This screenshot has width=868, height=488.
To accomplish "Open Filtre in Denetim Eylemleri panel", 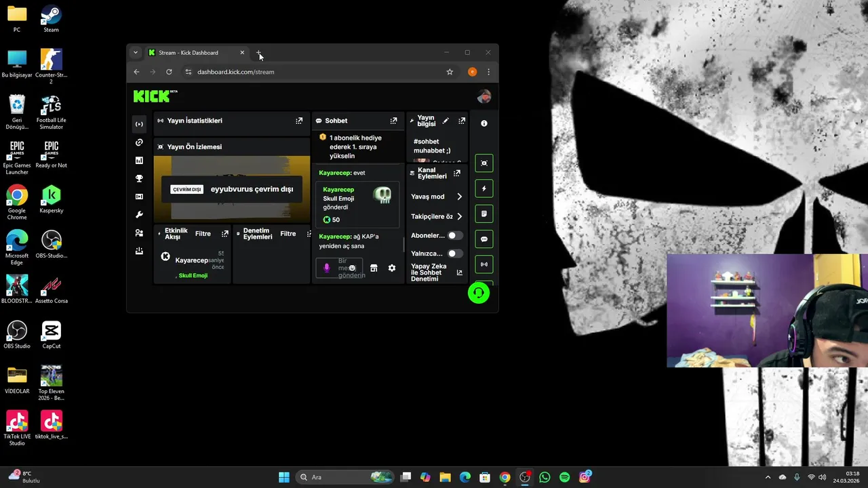I will pos(288,234).
